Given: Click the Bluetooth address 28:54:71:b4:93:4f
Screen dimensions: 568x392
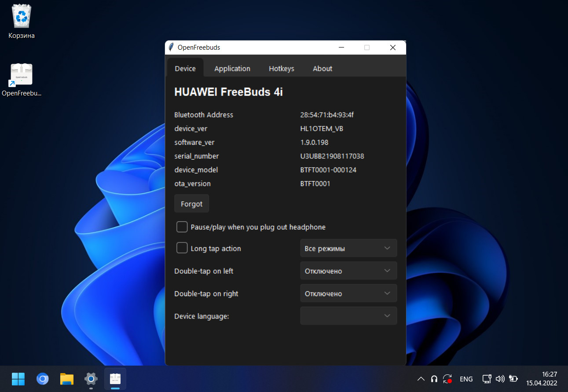Looking at the screenshot, I should [x=327, y=115].
